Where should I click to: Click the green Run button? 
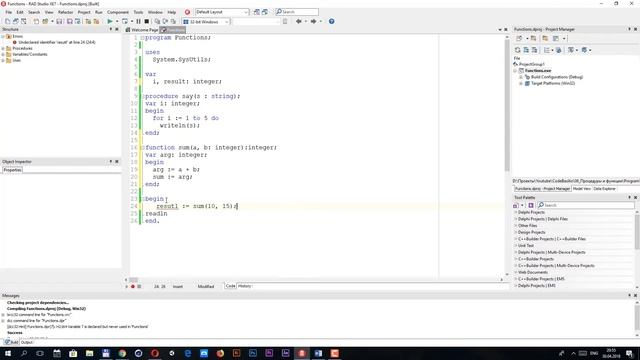110,21
